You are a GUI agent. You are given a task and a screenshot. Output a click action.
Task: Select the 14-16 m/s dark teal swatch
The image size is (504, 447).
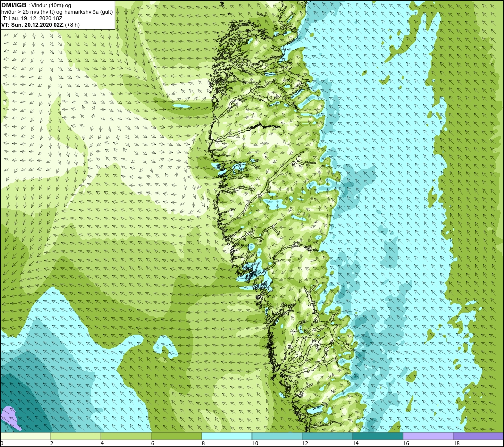[x=377, y=436]
